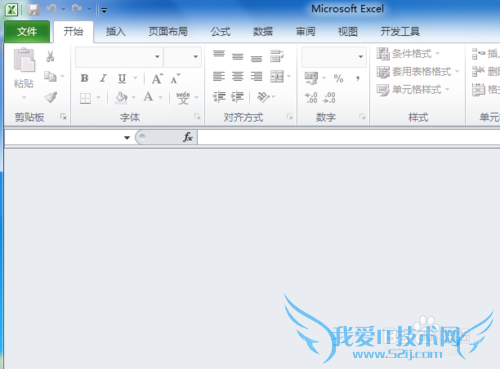500x369 pixels.
Task: Open the 审阅 (Review) tab
Action: click(306, 32)
